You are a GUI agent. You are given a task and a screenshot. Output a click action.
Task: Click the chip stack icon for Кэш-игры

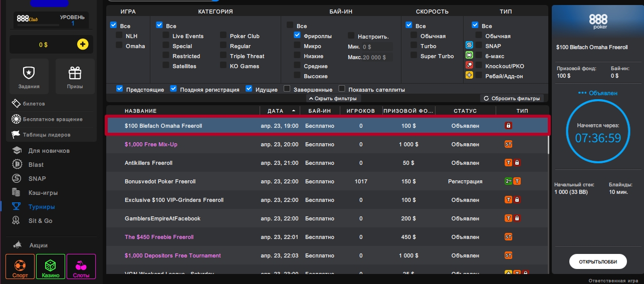point(17,192)
